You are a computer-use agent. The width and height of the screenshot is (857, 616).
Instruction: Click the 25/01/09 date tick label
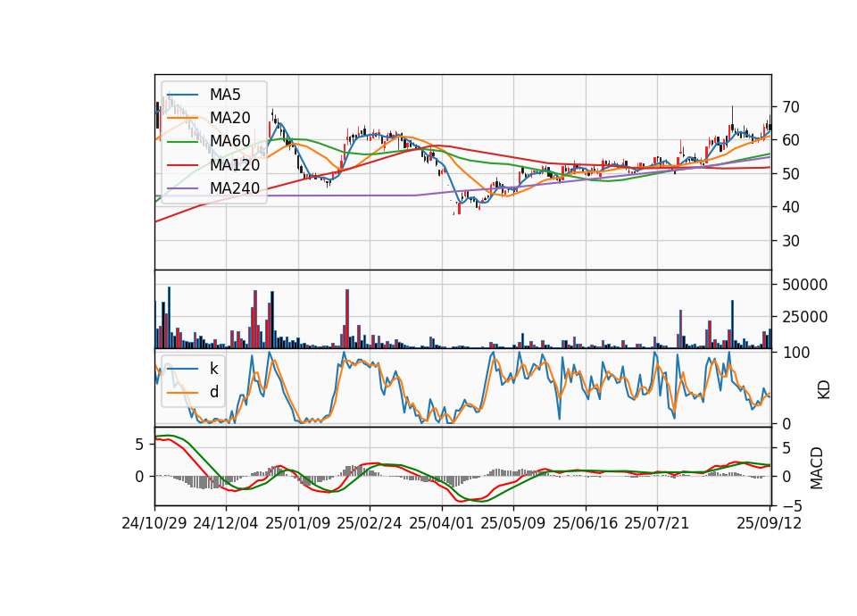(298, 523)
